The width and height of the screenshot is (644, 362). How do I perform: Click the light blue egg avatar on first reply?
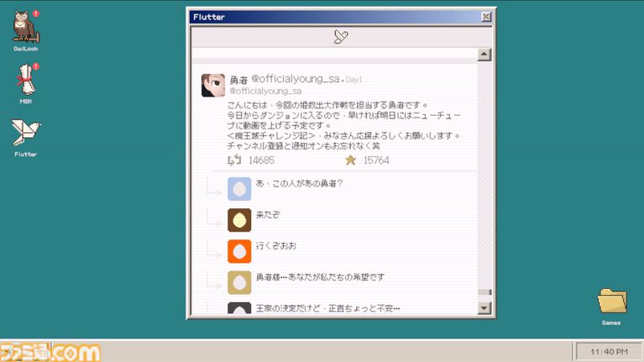[x=239, y=189]
